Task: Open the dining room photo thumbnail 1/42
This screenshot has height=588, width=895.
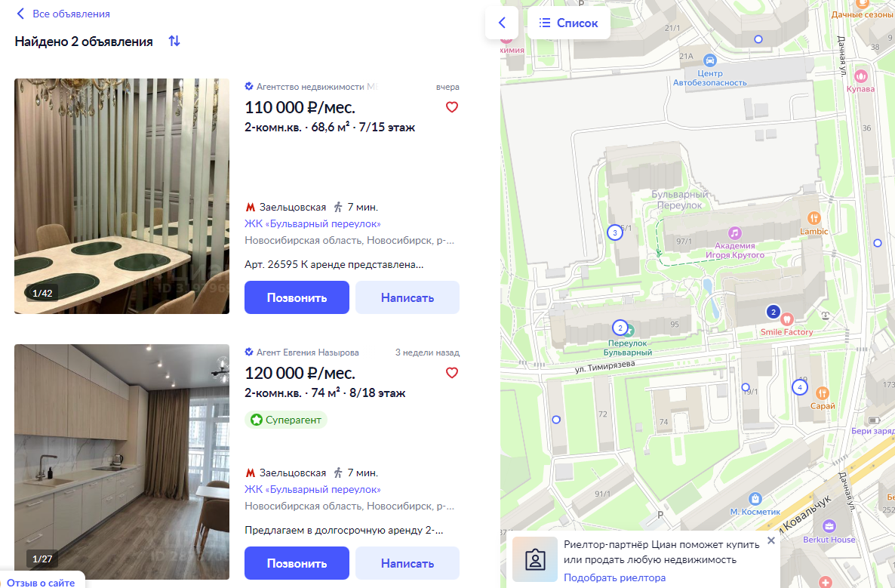Action: point(121,196)
